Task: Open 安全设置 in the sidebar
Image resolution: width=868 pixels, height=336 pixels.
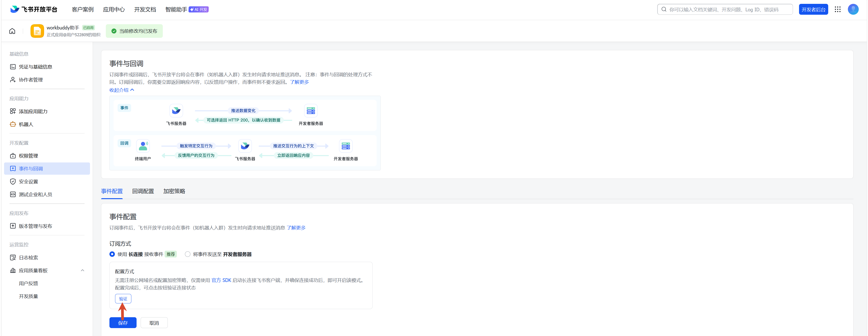Action: 28,181
